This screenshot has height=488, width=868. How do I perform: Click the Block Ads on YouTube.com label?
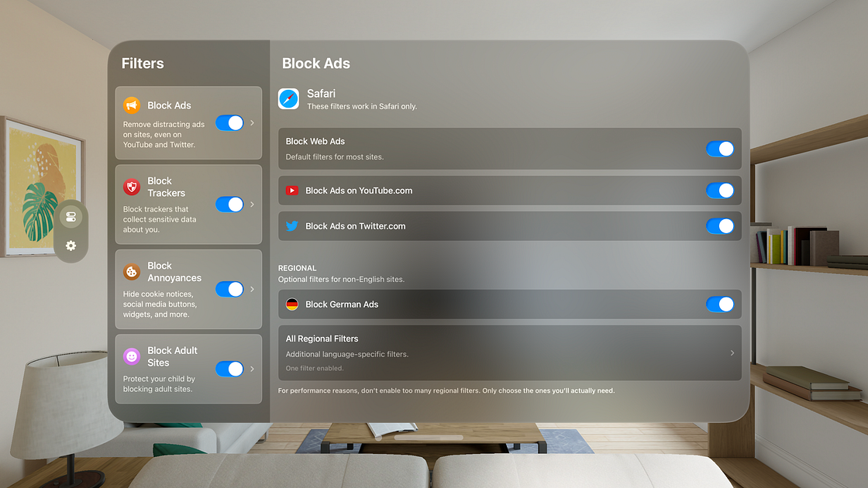(359, 191)
